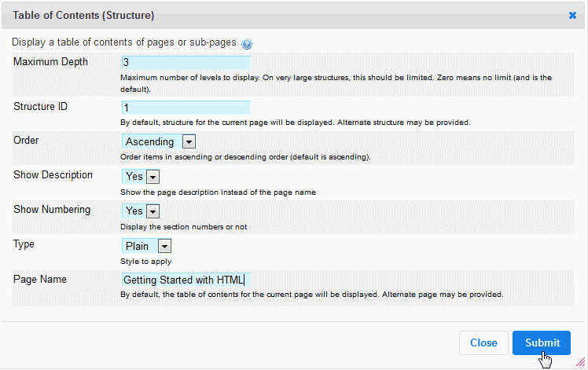Click the Order field label
Screen dimensions: 588x370
[x=27, y=140]
